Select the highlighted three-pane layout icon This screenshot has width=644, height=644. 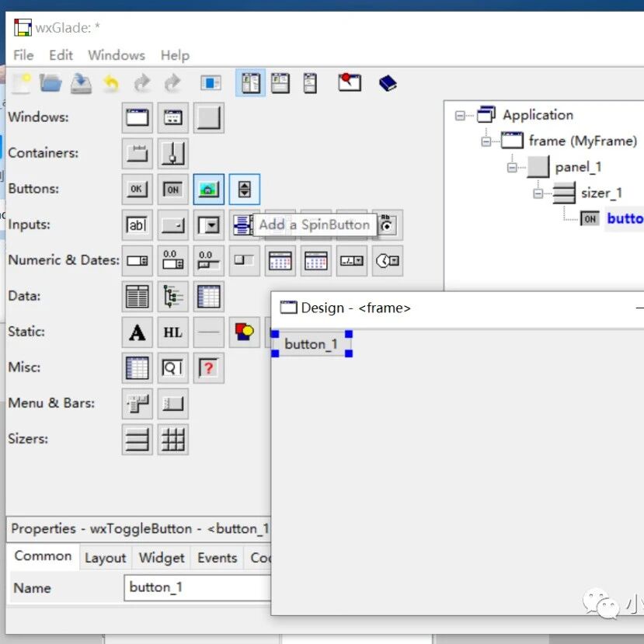pyautogui.click(x=251, y=83)
